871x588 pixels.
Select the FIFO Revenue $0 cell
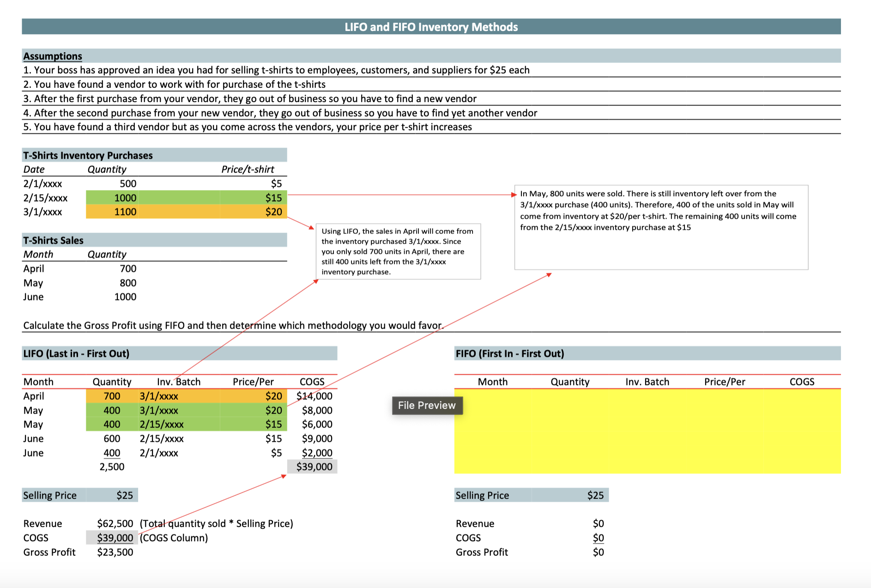[x=598, y=523]
